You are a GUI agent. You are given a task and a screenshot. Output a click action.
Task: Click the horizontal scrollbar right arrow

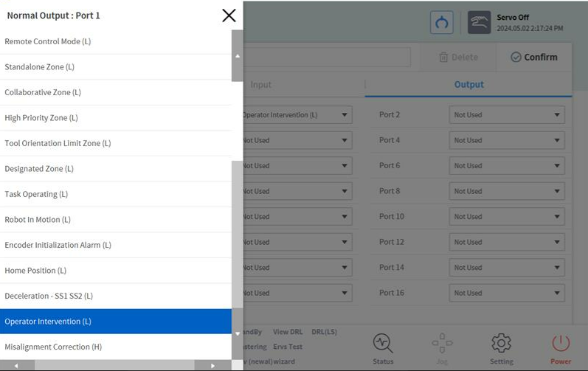click(212, 366)
